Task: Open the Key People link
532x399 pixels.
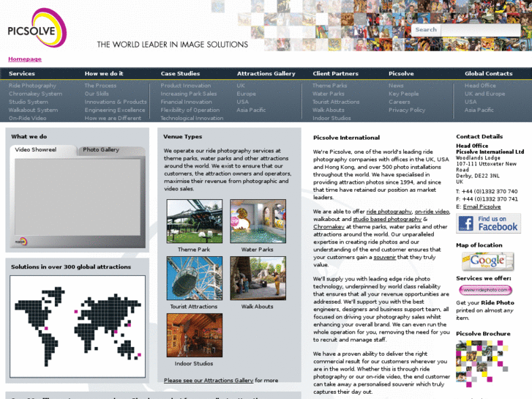Action: pyautogui.click(x=404, y=94)
